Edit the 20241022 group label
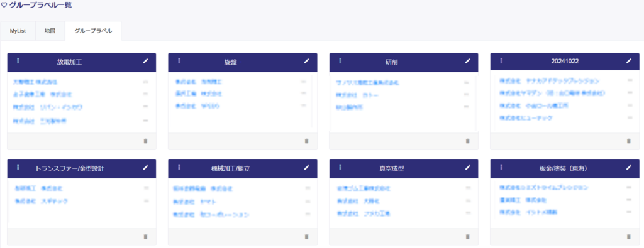 (x=628, y=61)
